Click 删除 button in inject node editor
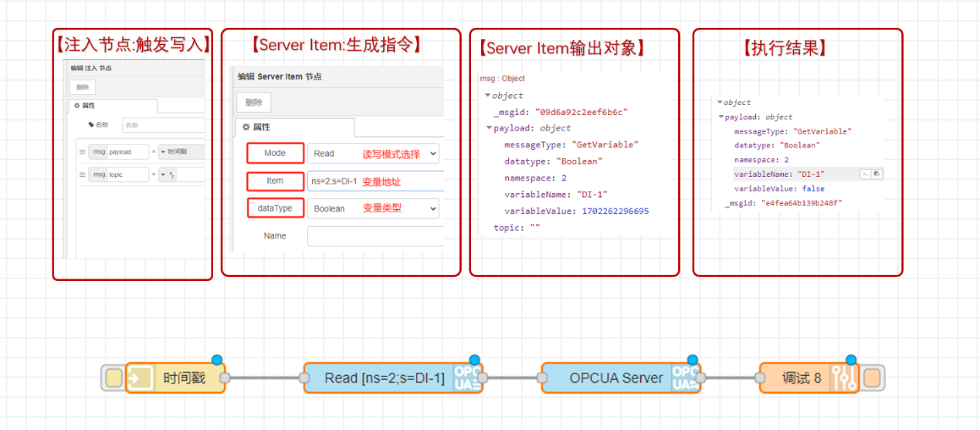Screen dimensions: 980x430 83,87
